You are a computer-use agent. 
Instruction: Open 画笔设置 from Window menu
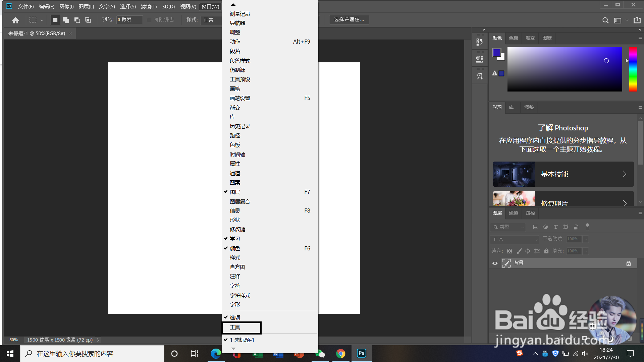click(270, 98)
